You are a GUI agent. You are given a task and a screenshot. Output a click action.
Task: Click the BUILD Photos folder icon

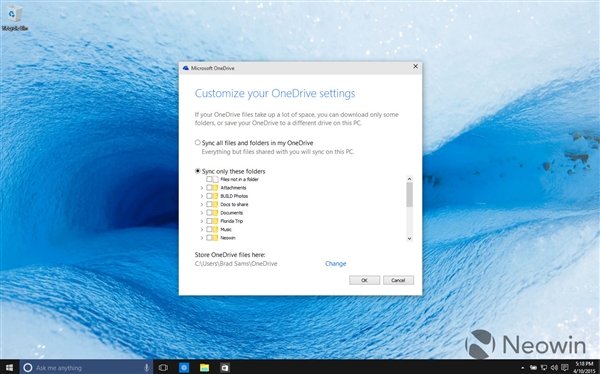coord(215,196)
